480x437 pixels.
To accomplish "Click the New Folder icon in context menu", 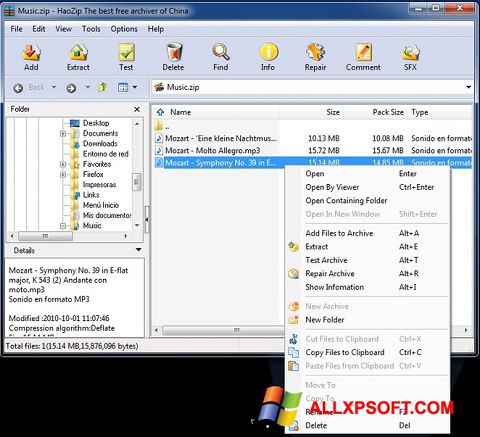I will 293,320.
